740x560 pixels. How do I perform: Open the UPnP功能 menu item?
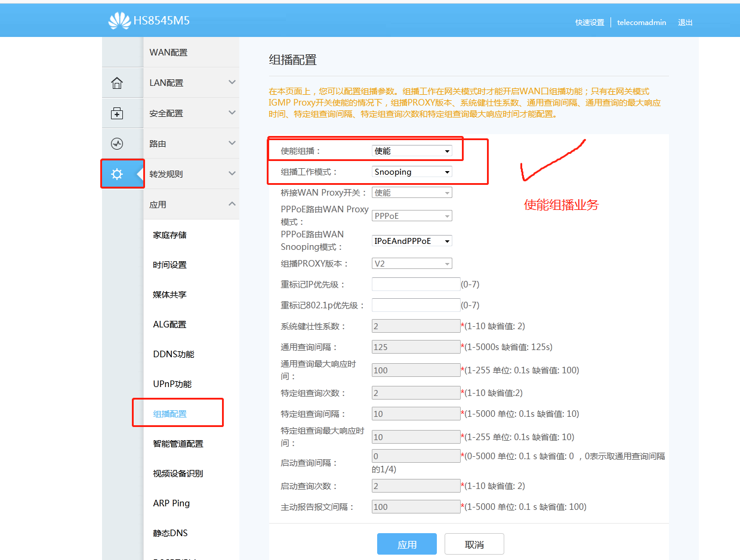pos(172,384)
